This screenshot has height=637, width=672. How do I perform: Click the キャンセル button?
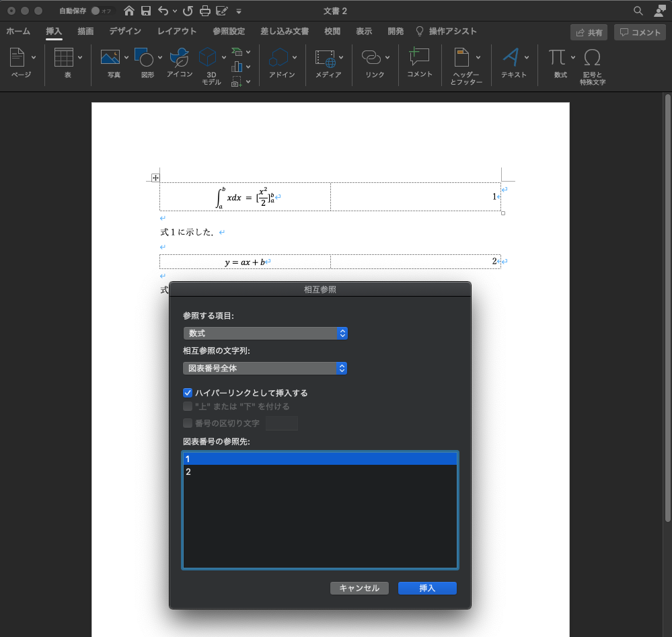(359, 588)
